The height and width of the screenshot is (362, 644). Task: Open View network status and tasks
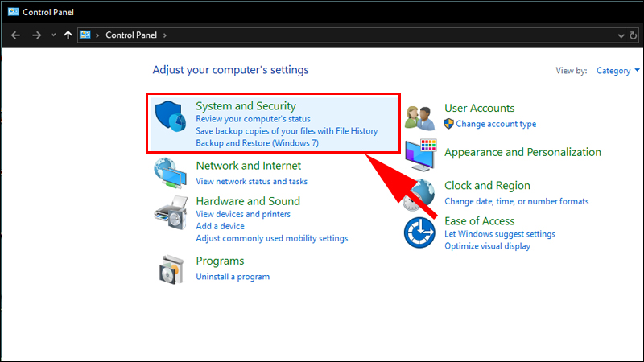click(251, 182)
